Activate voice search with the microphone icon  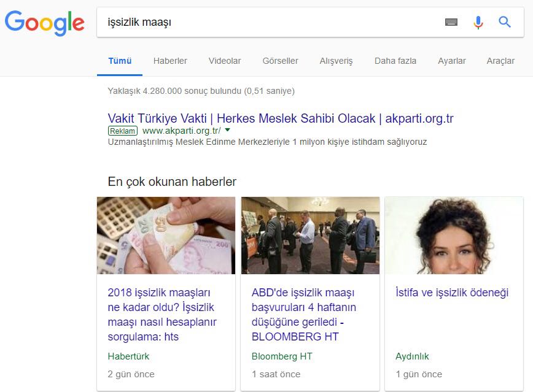point(478,21)
